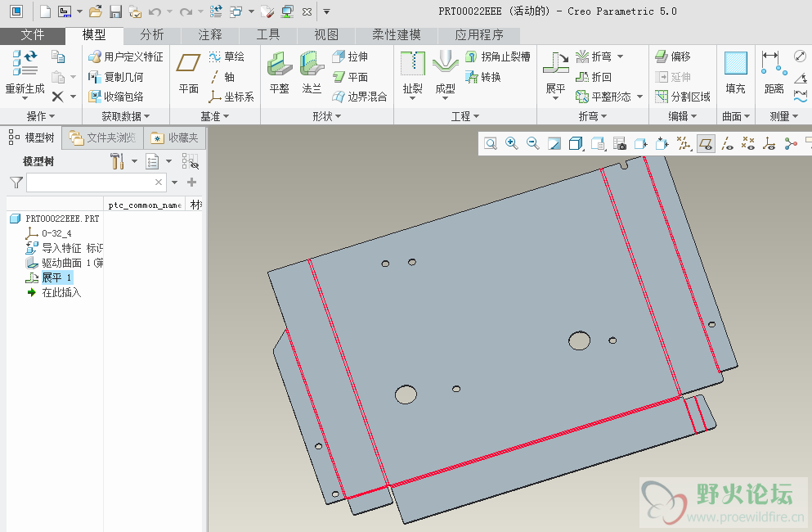812x532 pixels.
Task: Click the 草绘 (Sketch) tool
Action: click(x=227, y=56)
